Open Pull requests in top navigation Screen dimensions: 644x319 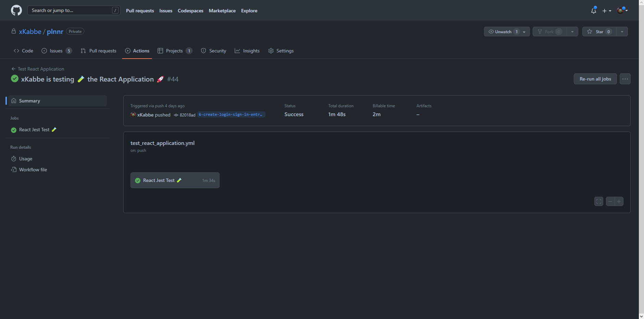140,11
